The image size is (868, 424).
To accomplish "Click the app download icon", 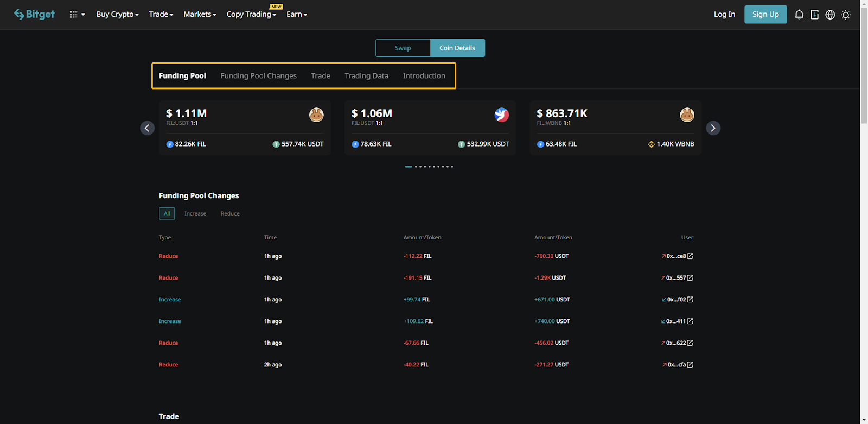I will (814, 15).
